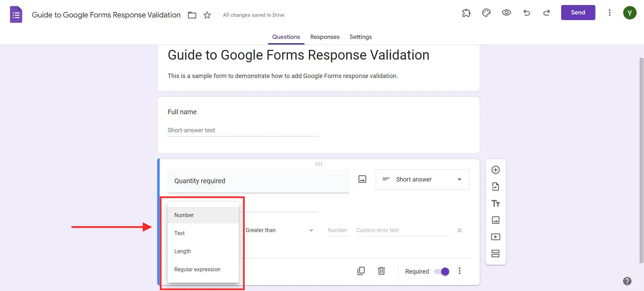The width and height of the screenshot is (644, 291).
Task: Redo the last change
Action: pyautogui.click(x=547, y=13)
